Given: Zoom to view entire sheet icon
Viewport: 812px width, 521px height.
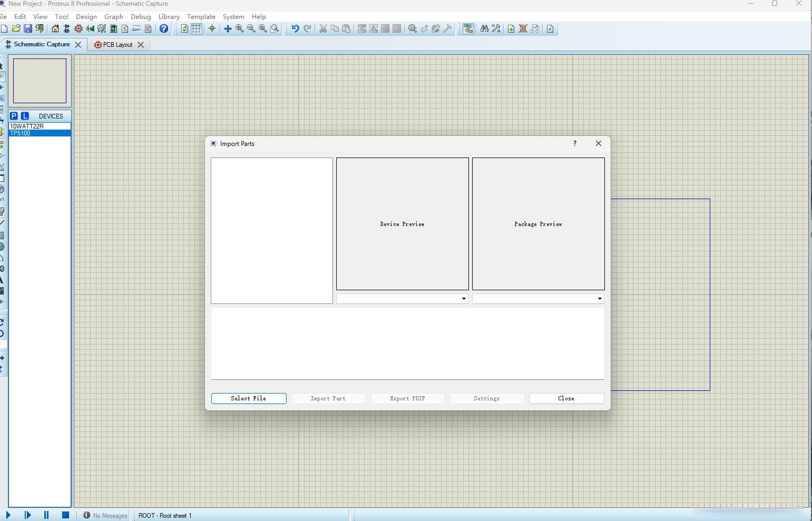Looking at the screenshot, I should click(x=262, y=29).
